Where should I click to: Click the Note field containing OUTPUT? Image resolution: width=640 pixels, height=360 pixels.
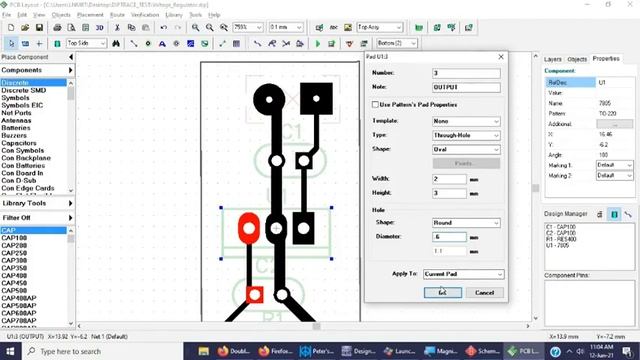point(466,87)
